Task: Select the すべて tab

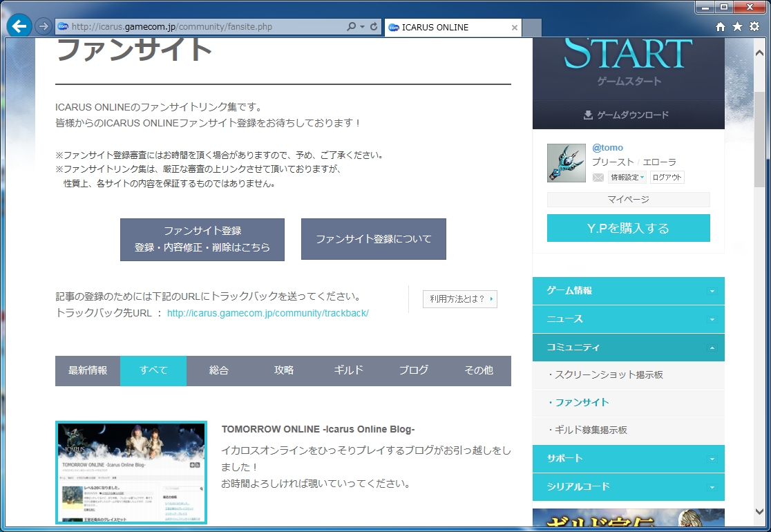Action: tap(153, 371)
